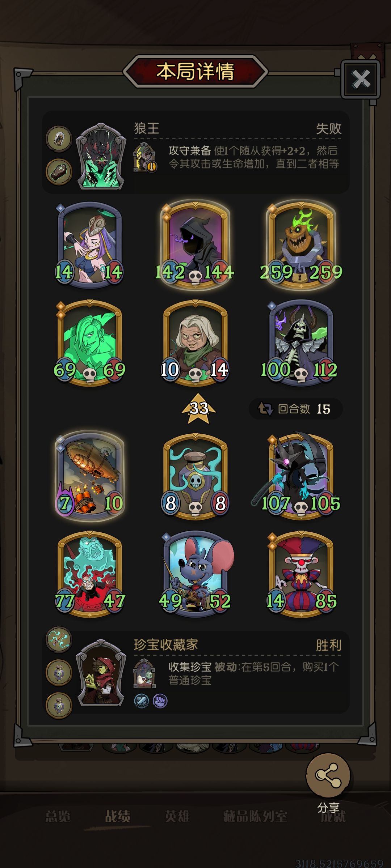Tap the 回合数 15 round counter
The height and width of the screenshot is (868, 391).
295,409
